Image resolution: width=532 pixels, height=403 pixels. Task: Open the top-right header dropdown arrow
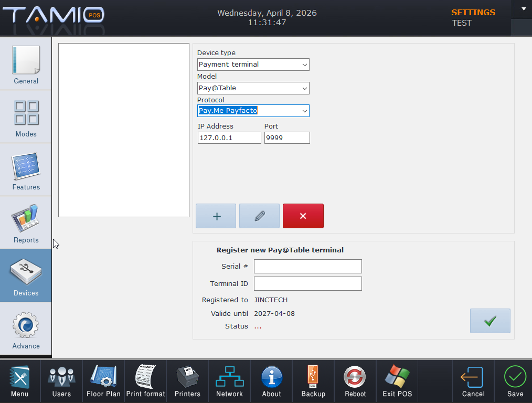pyautogui.click(x=524, y=9)
